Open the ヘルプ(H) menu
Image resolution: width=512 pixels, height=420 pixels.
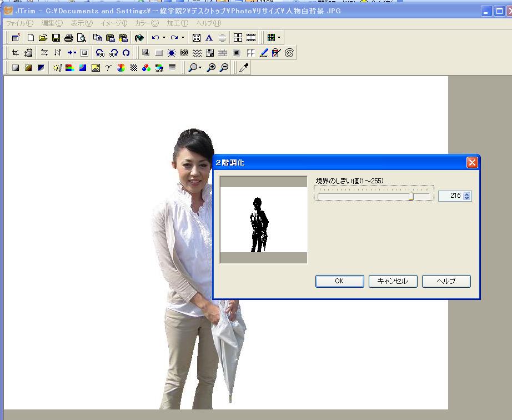209,23
